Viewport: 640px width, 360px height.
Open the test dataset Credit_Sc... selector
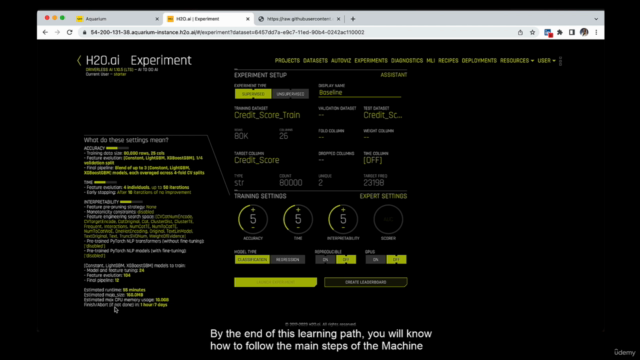tap(383, 116)
